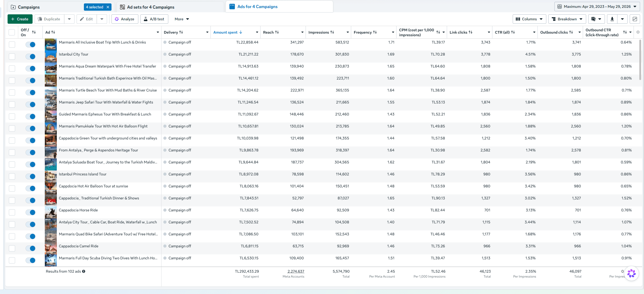Open Amount spent column menu arrow
Image resolution: width=644 pixels, height=294 pixels.
point(257,32)
